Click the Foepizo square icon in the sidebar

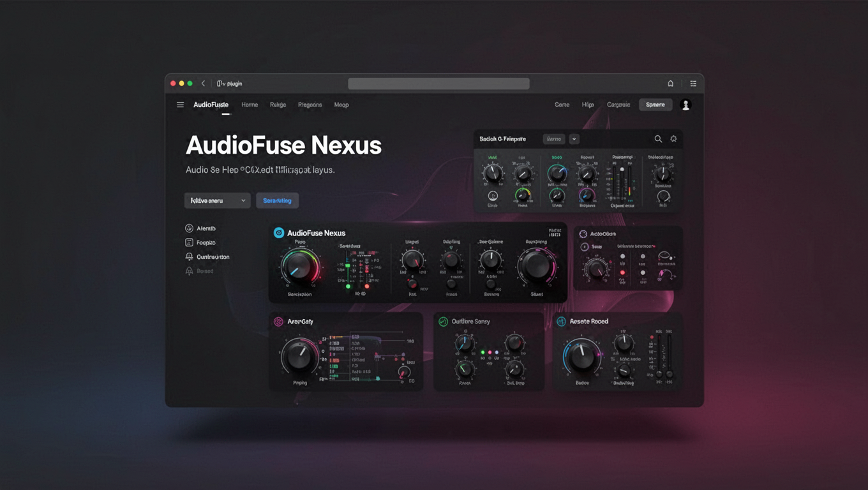(x=189, y=242)
